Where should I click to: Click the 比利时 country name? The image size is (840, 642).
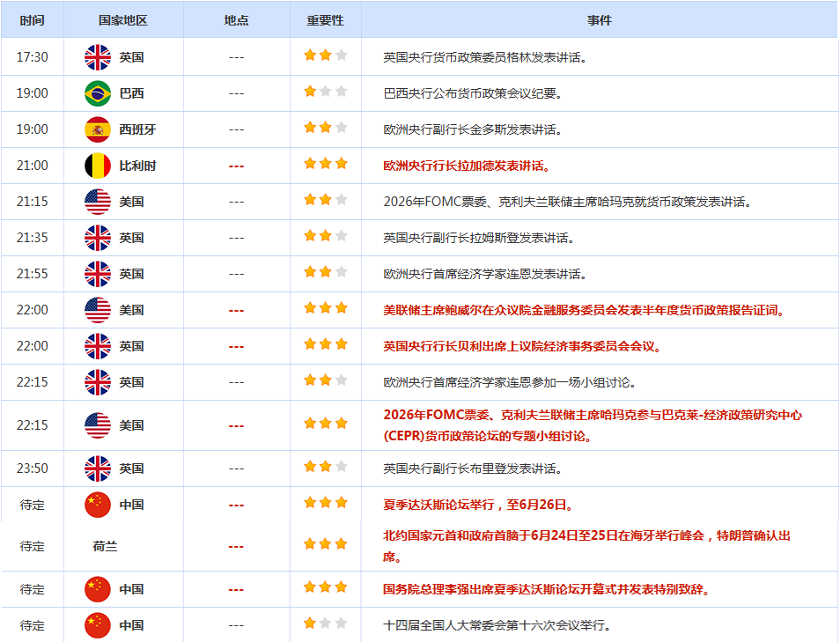coord(137,166)
